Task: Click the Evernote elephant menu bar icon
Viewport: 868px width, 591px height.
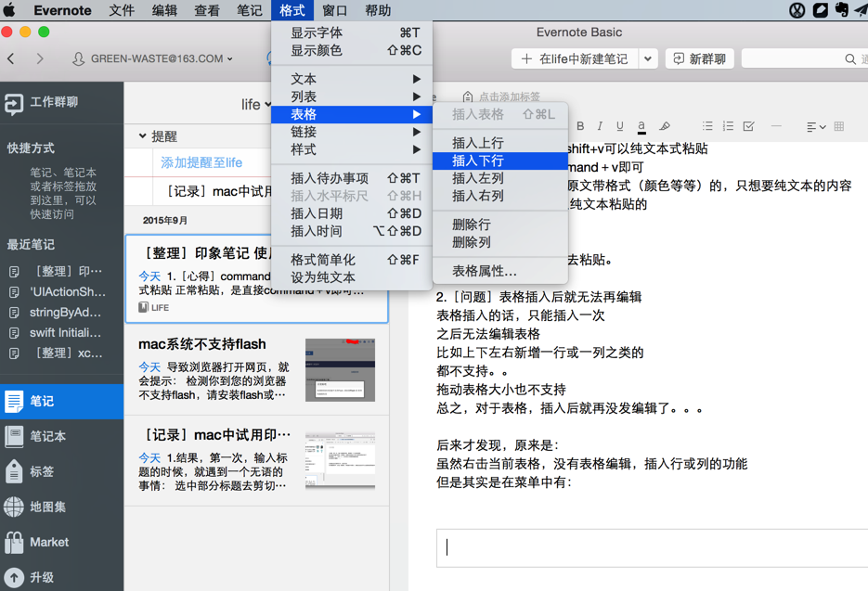Action: click(841, 10)
